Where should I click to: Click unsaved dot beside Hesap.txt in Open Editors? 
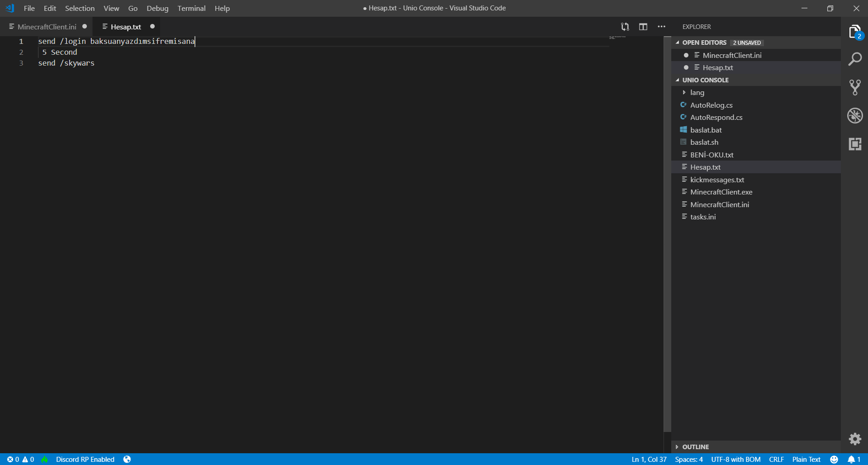686,67
